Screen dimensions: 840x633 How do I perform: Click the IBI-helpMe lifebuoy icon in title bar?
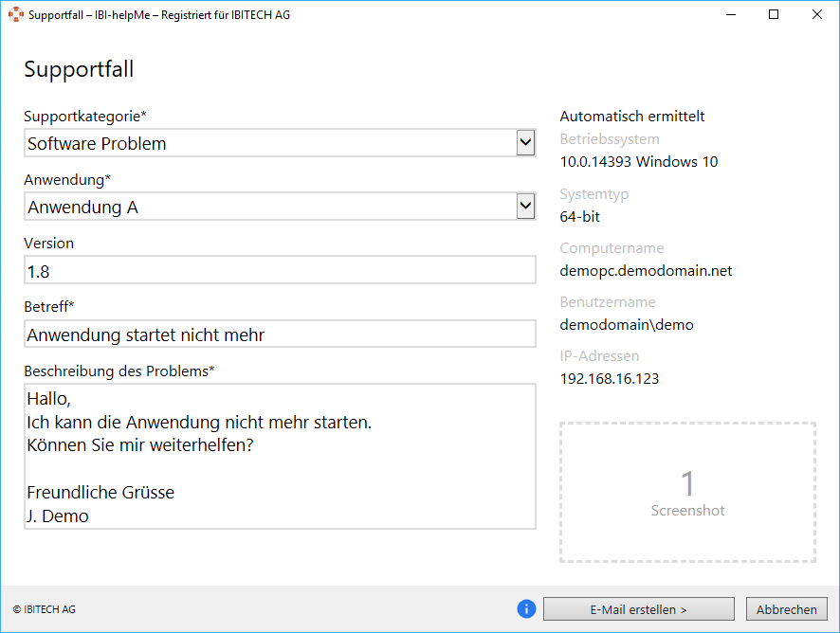click(x=16, y=15)
